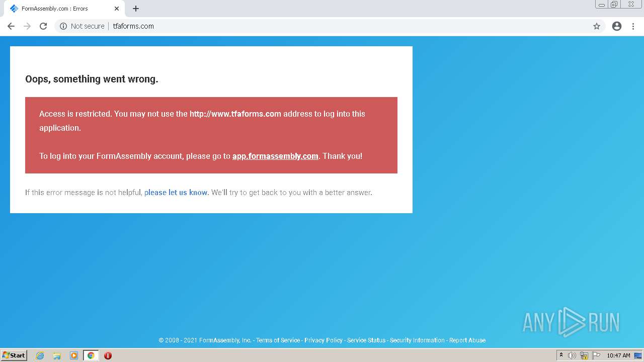
Task: Open Service Status footer link
Action: 366,340
